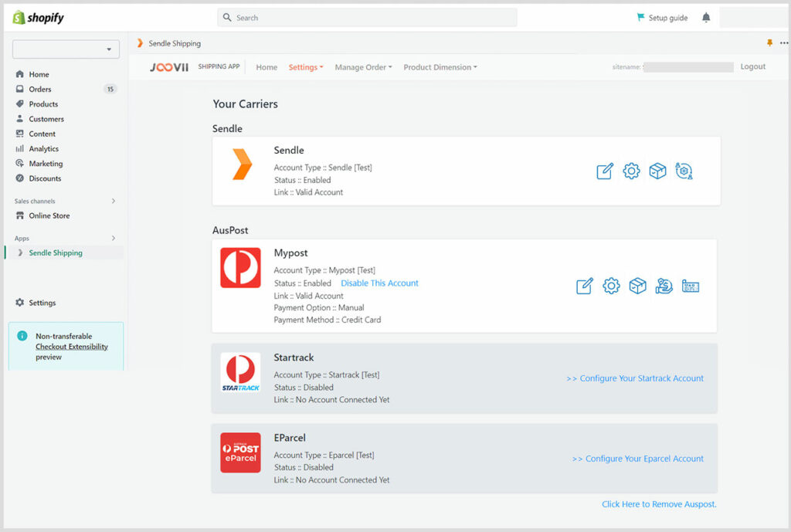Click the Startrack 'Status :: Disabled' text
This screenshot has height=532, width=791.
click(x=304, y=388)
